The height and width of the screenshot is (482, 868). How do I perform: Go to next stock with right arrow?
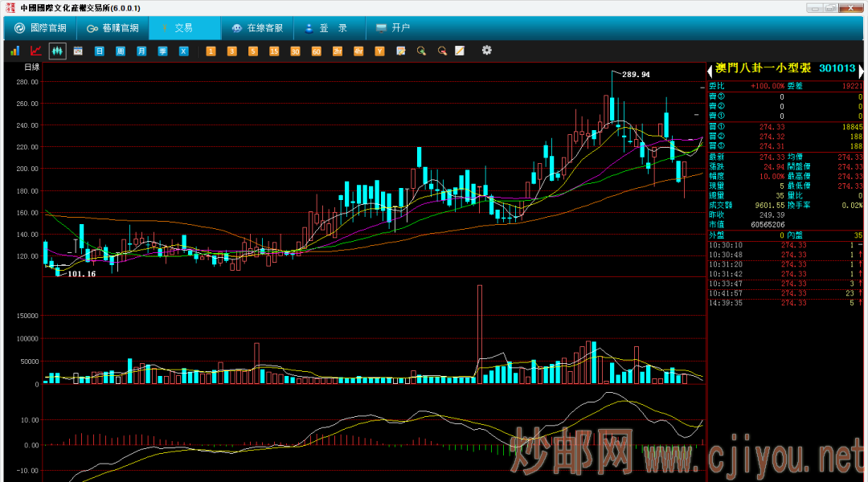point(862,71)
